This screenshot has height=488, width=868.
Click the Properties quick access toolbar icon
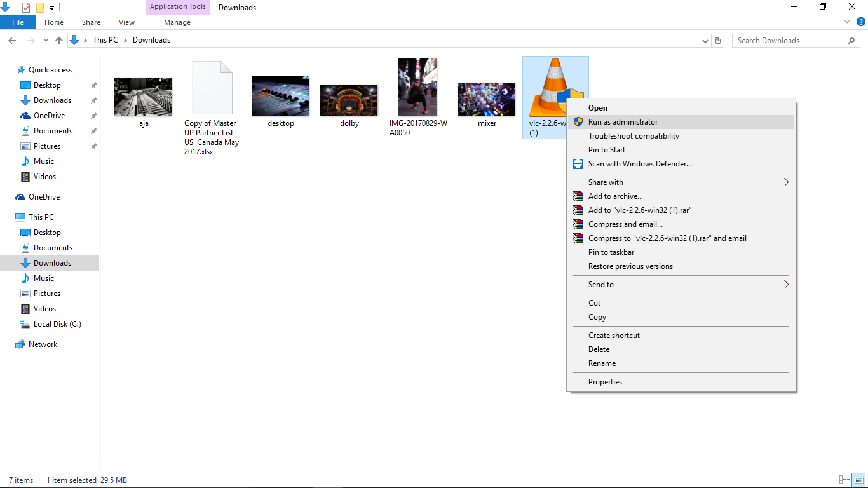coord(25,8)
